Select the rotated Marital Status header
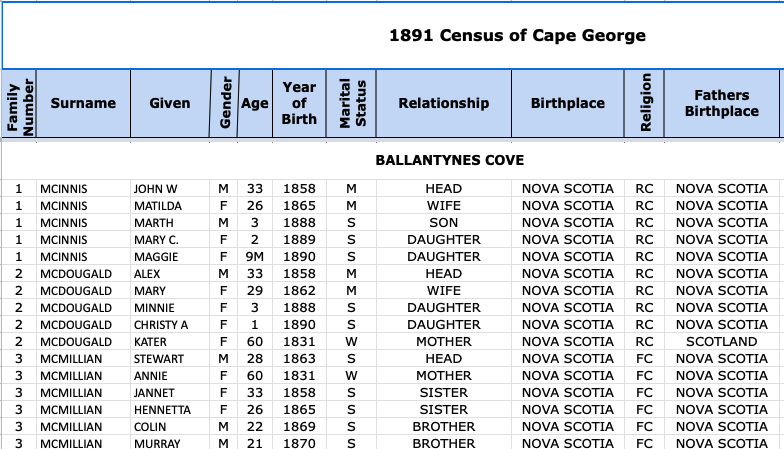This screenshot has height=449, width=784. click(351, 103)
